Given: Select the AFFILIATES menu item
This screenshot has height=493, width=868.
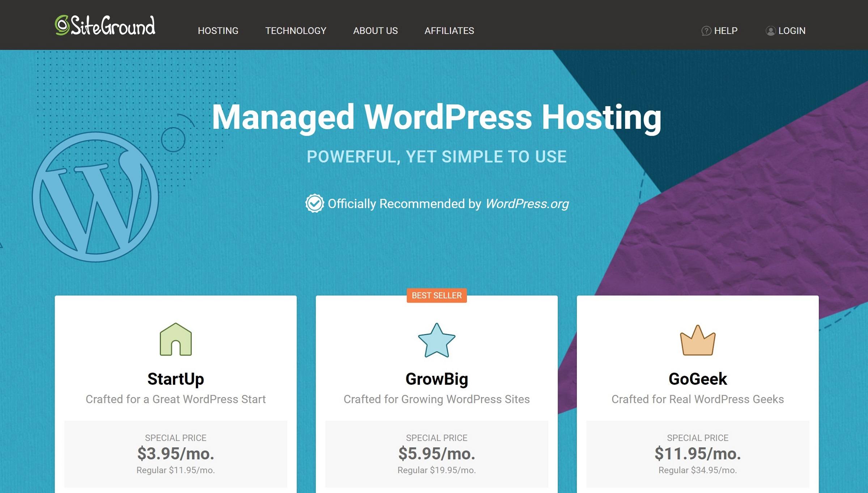Looking at the screenshot, I should coord(450,30).
